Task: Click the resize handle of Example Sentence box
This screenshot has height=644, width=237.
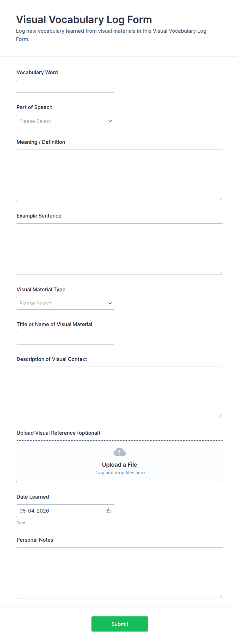Action: click(220, 272)
